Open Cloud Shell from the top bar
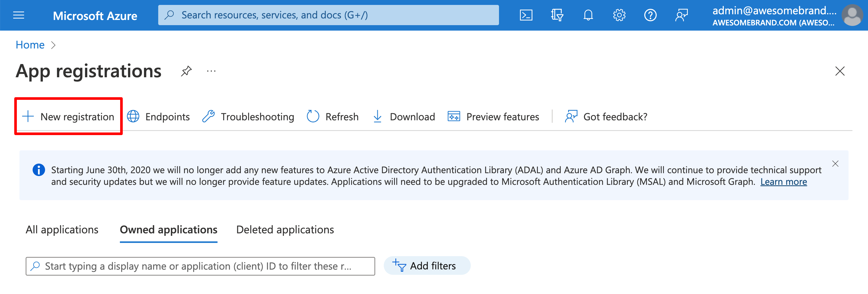The height and width of the screenshot is (294, 868). [526, 15]
